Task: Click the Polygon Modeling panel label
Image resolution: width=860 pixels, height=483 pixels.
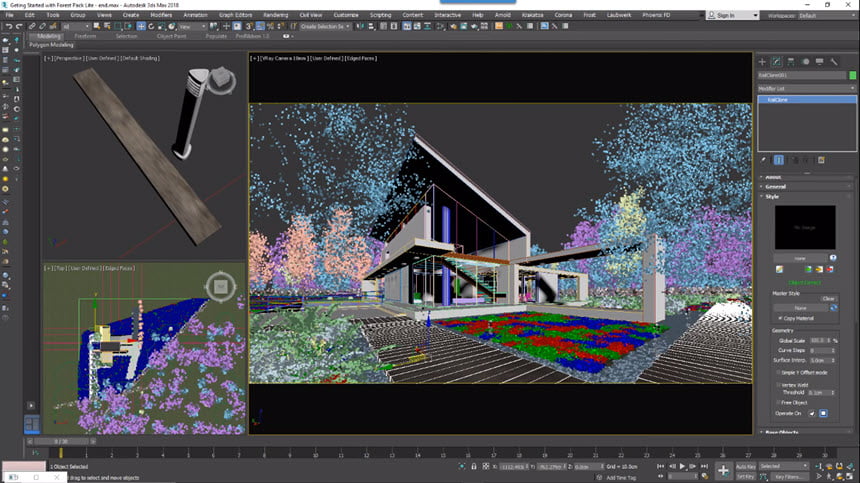Action: [x=51, y=45]
